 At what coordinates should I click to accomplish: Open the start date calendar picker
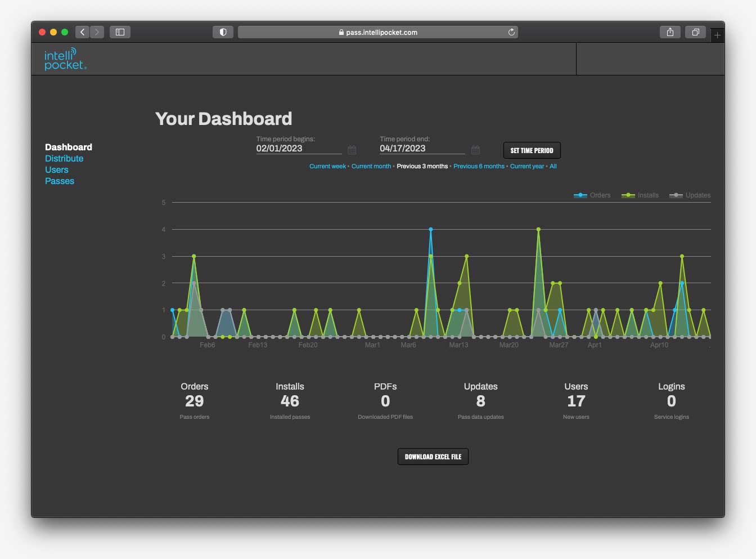[352, 150]
